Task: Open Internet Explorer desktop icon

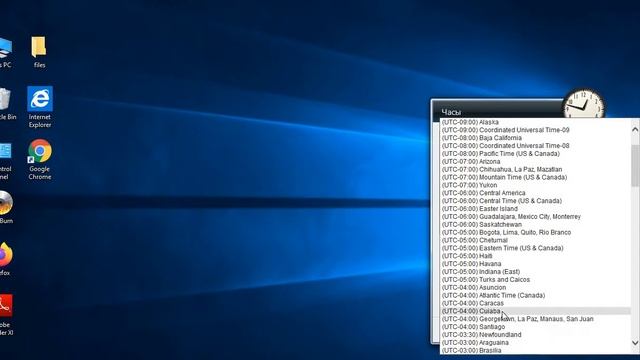Action: [40, 107]
